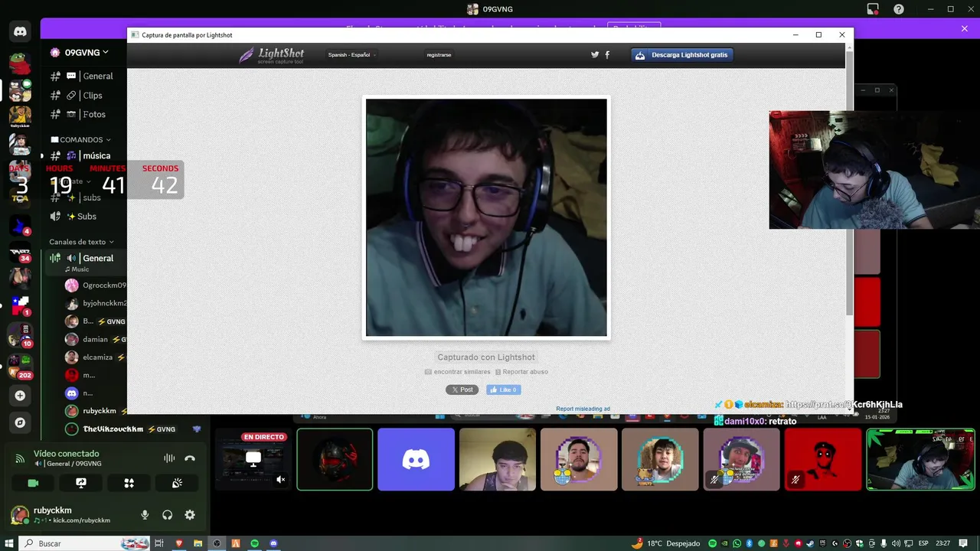Open the Windows Start button

coord(8,543)
